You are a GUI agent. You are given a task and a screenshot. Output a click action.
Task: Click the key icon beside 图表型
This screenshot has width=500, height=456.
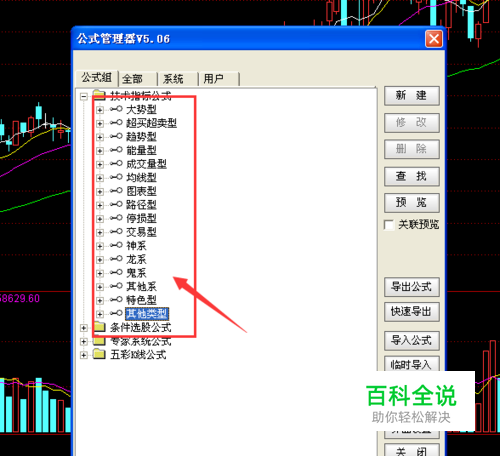click(x=116, y=191)
